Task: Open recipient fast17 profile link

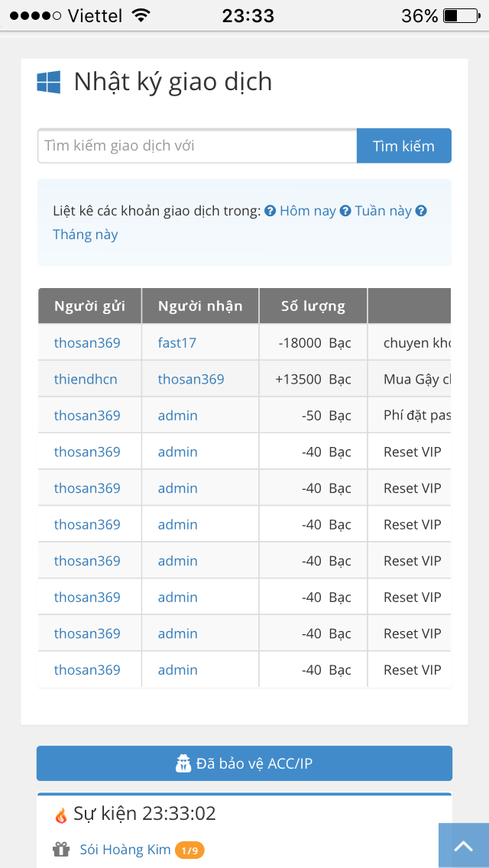Action: 177,342
